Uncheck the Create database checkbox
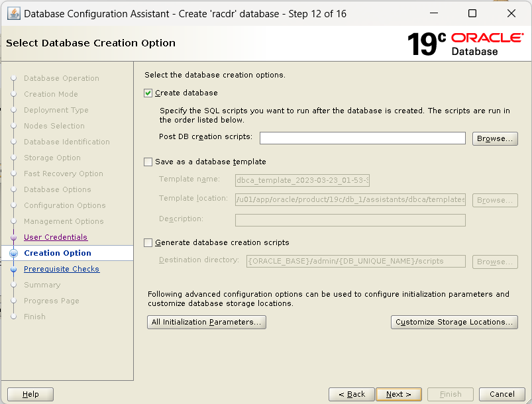This screenshot has width=532, height=404. 148,93
